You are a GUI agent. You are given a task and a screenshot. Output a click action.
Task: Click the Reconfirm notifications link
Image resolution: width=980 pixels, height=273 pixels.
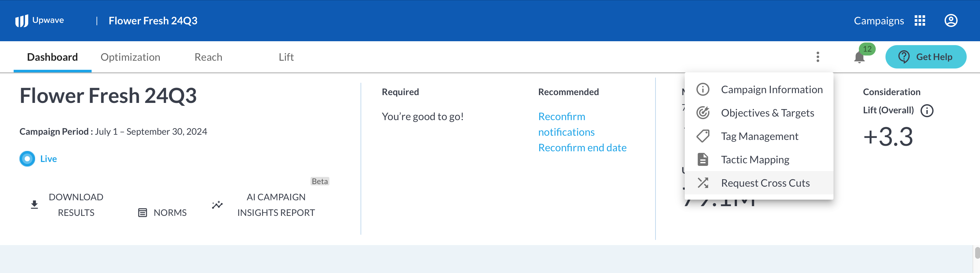566,124
